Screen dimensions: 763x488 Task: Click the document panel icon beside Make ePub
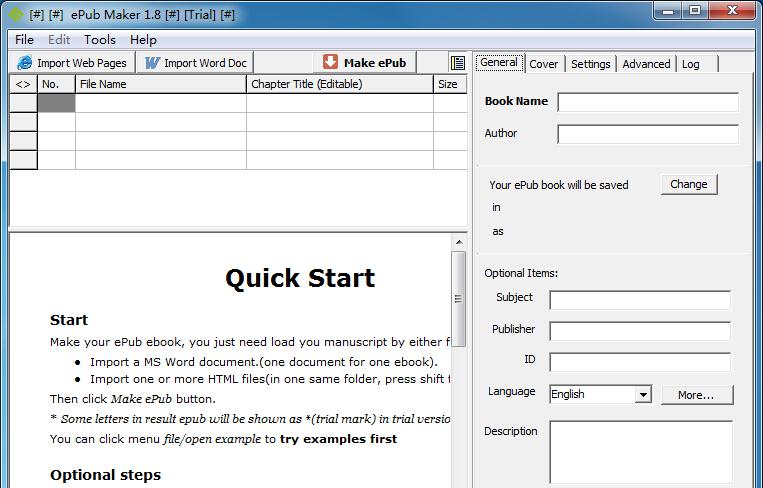458,63
